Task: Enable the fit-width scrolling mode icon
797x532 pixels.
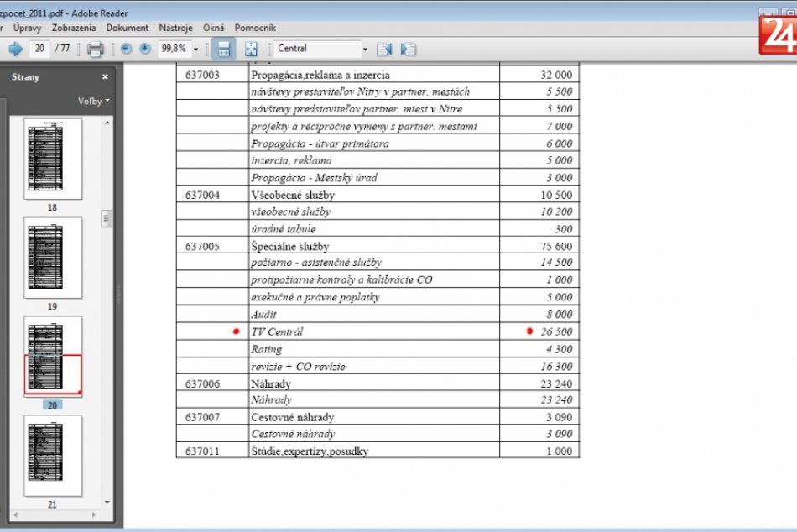Action: click(x=224, y=49)
